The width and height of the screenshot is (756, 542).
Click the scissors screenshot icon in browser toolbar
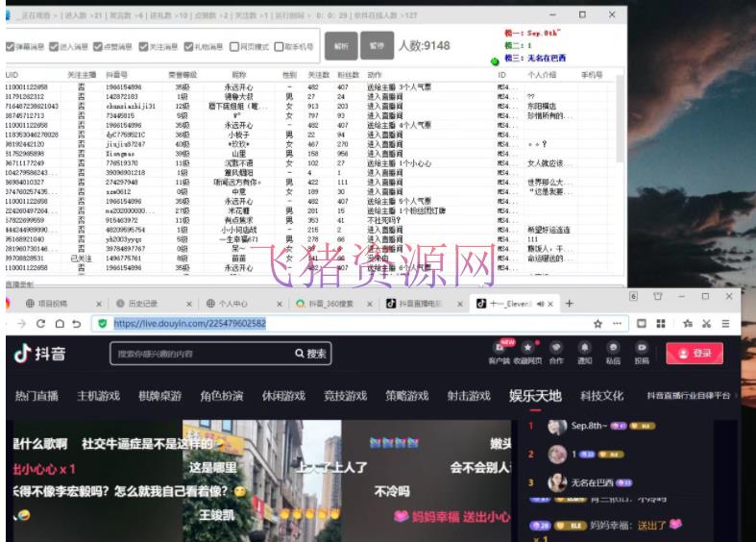tap(706, 324)
